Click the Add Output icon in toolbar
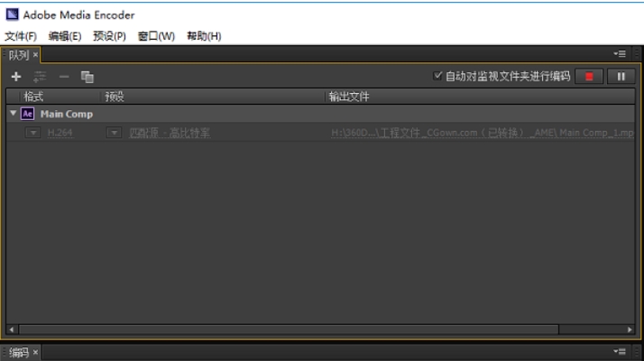Screen dimensions: 644x361 click(x=40, y=77)
